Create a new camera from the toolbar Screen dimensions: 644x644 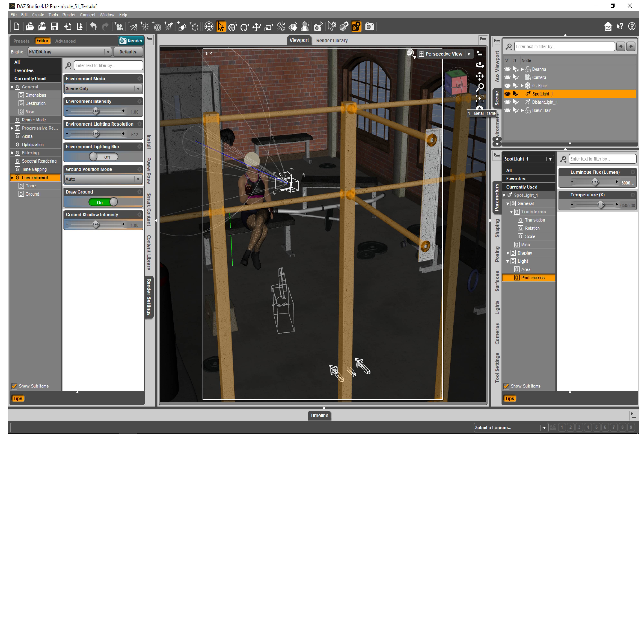tap(119, 27)
